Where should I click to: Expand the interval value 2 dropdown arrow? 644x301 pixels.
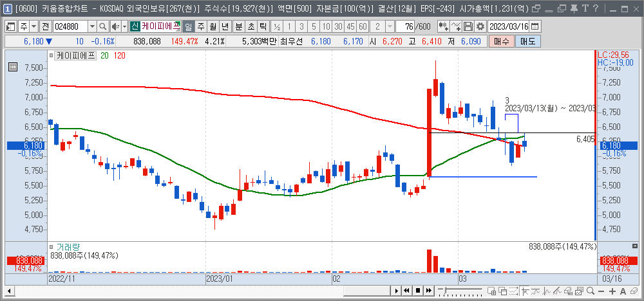point(390,26)
